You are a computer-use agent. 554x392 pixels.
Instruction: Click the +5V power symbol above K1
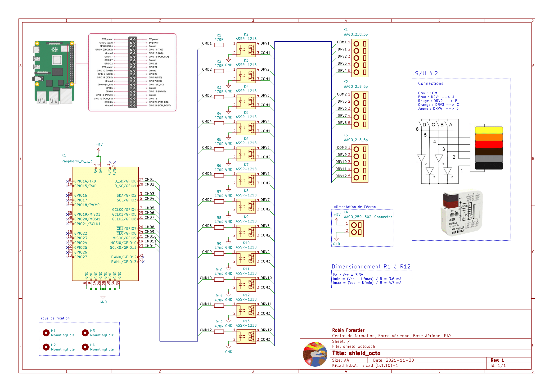pos(98,150)
